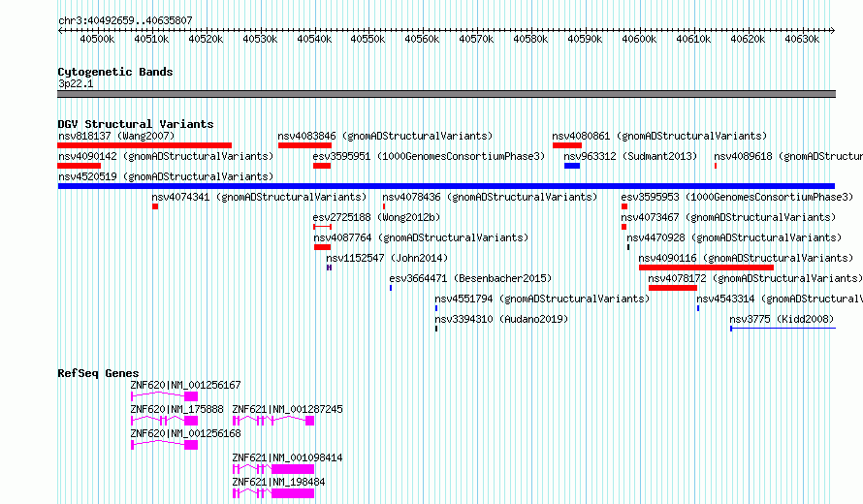Click the chr3:40492659..40635807 coordinate label

(125, 20)
